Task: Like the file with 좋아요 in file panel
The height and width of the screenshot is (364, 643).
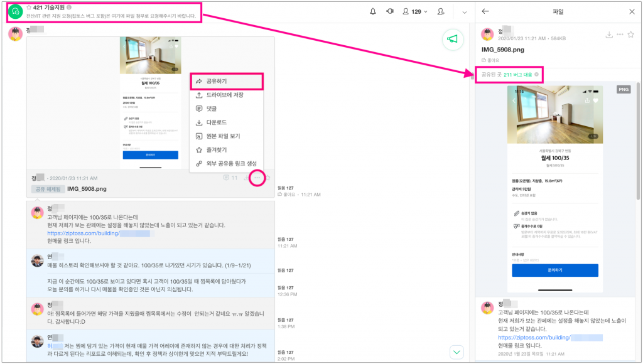Action: click(490, 60)
